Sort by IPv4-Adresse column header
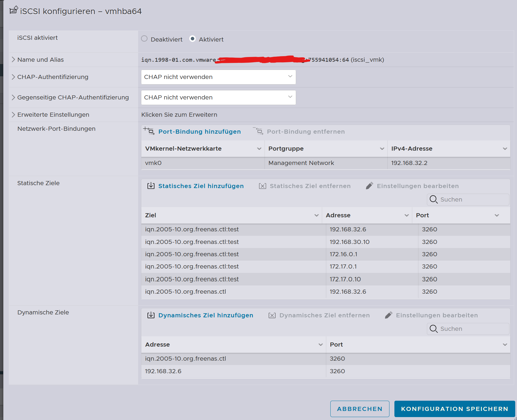Screen dimensions: 517x420 (x=412, y=149)
